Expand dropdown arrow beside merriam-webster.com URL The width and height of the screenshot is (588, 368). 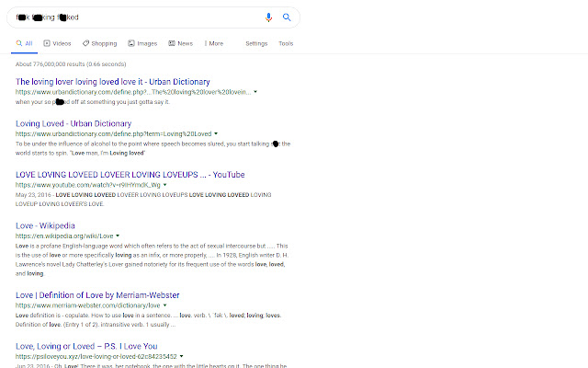coord(164,305)
